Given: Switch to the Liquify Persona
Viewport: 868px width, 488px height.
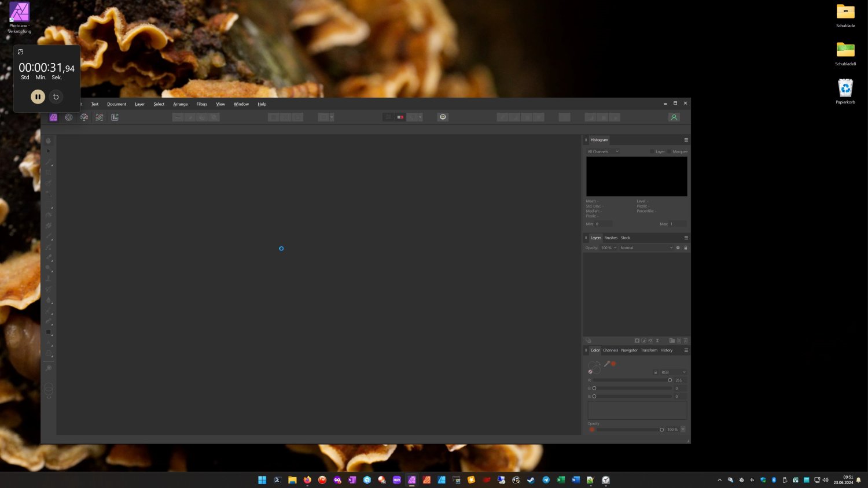Looking at the screenshot, I should point(69,117).
